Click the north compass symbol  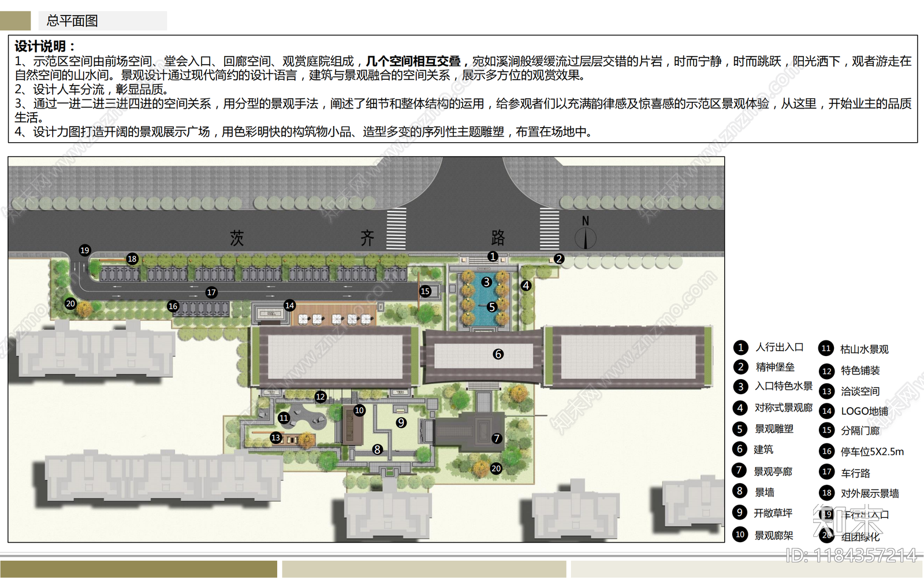pos(585,234)
